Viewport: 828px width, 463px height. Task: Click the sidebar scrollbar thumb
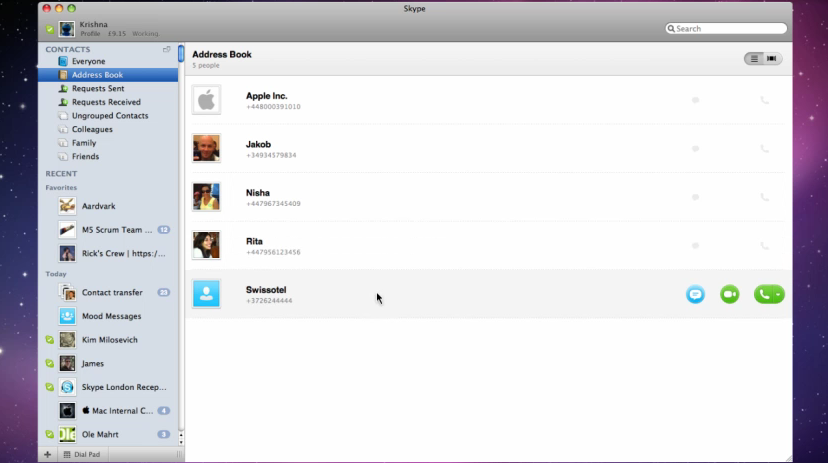point(181,54)
